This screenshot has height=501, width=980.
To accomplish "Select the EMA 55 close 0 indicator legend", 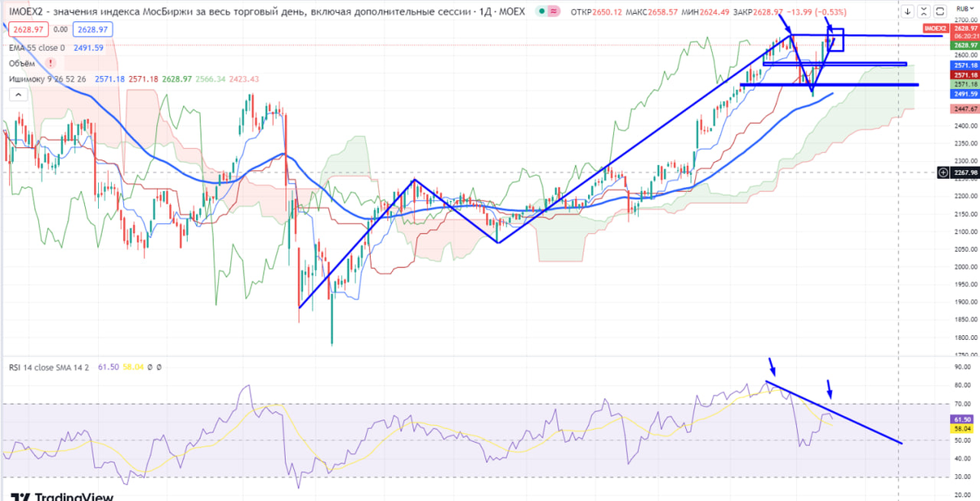I will (x=36, y=48).
